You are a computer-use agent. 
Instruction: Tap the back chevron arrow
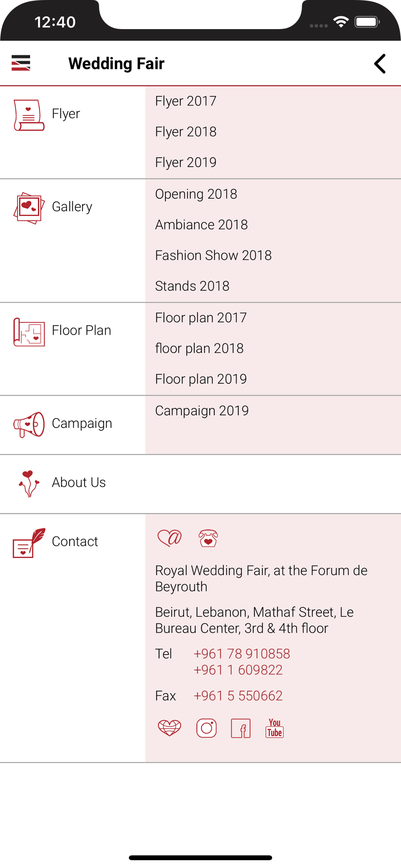point(380,64)
